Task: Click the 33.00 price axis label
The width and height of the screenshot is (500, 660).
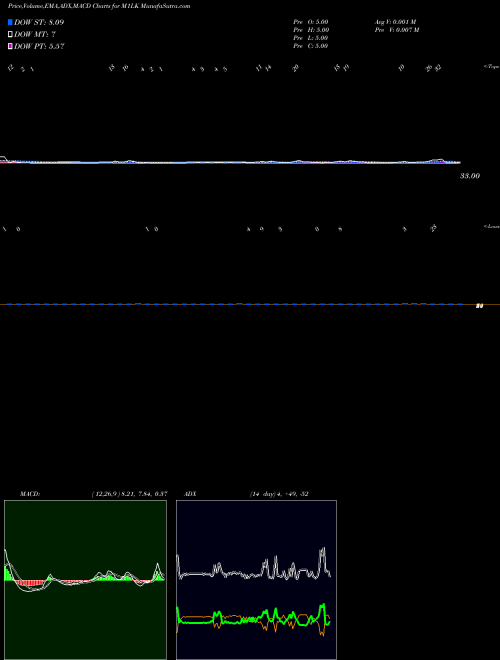Action: point(470,176)
